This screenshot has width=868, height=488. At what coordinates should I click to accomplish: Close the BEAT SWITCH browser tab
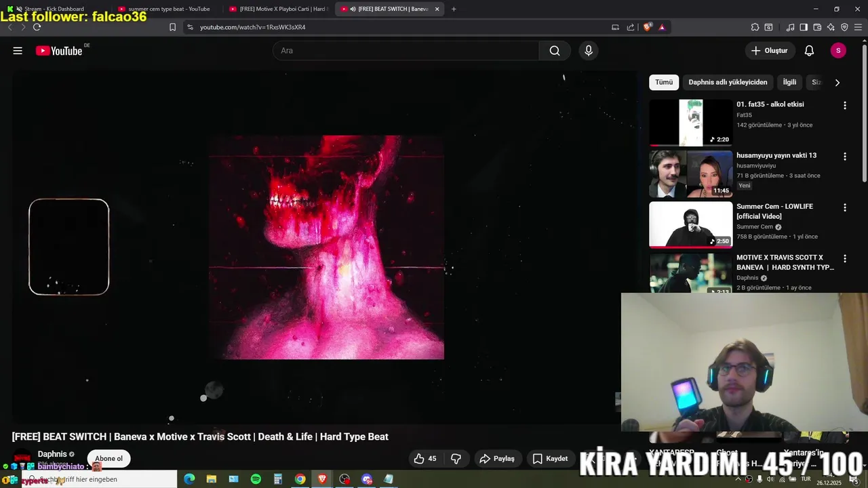click(x=437, y=9)
